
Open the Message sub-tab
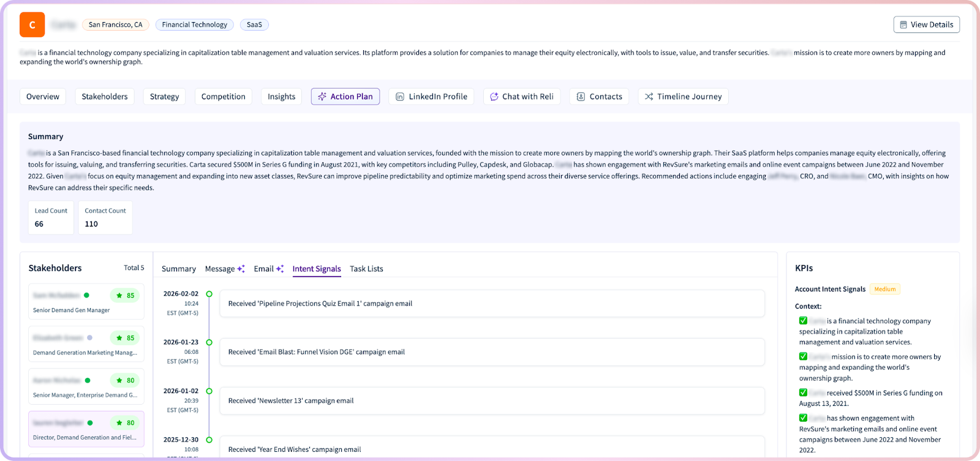(x=220, y=269)
